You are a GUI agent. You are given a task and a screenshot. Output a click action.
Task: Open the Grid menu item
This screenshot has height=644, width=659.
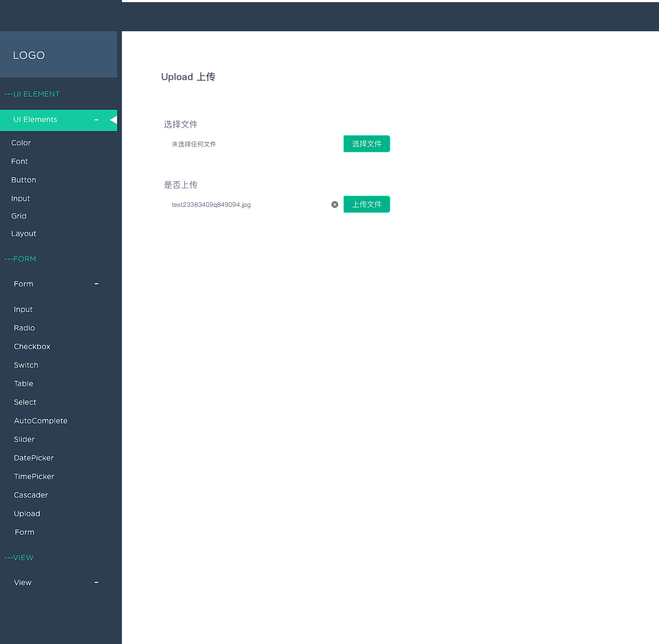19,216
